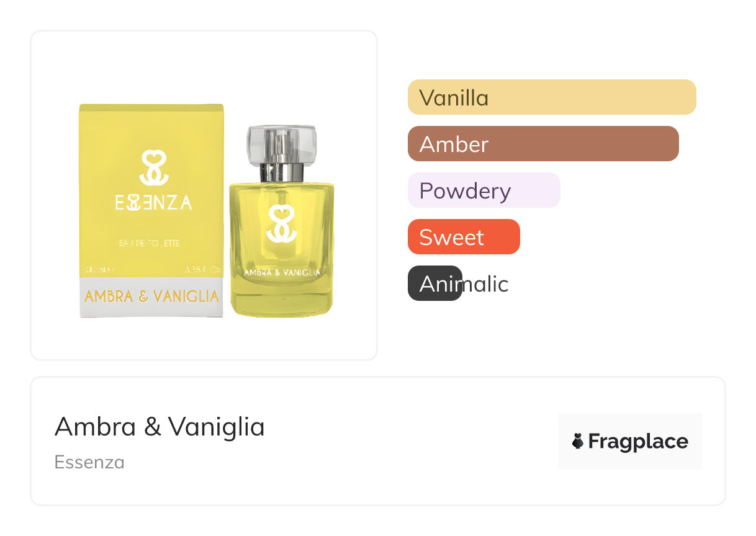Click the Essenza heart emblem on yellow box
756x536 pixels.
pos(153,167)
